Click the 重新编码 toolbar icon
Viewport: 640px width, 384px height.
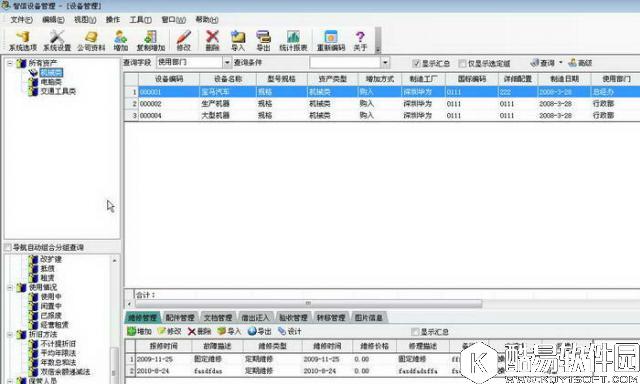click(x=331, y=41)
